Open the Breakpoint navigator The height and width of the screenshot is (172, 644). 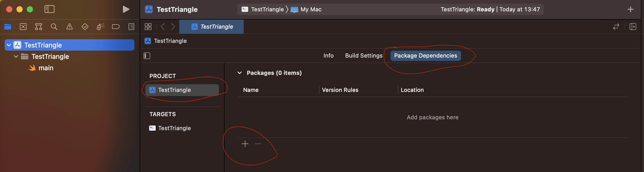pos(116,27)
